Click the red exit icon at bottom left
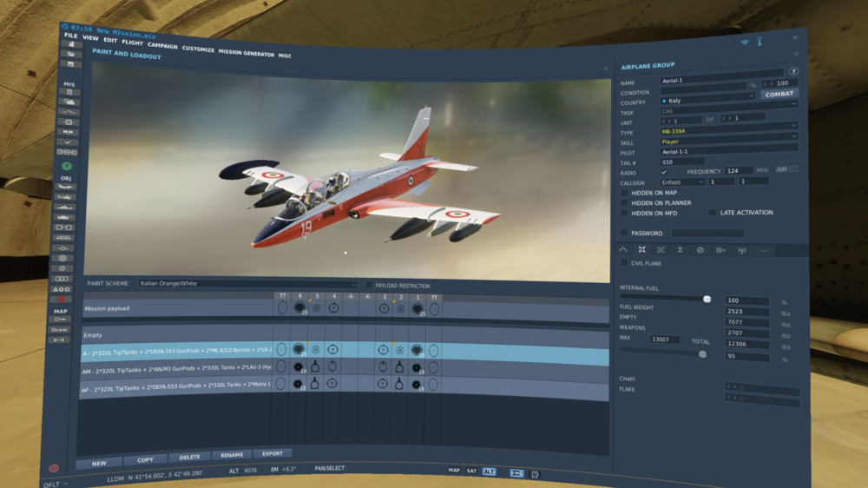868x488 pixels. pyautogui.click(x=54, y=469)
